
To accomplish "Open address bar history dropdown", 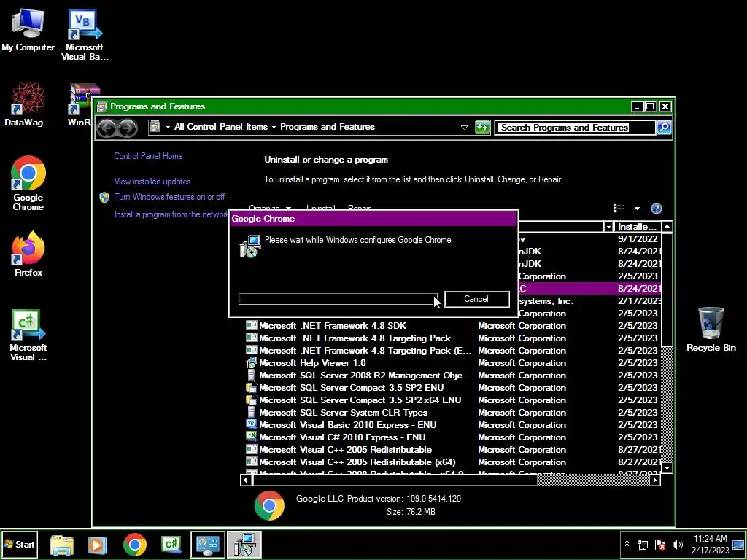I will click(464, 128).
